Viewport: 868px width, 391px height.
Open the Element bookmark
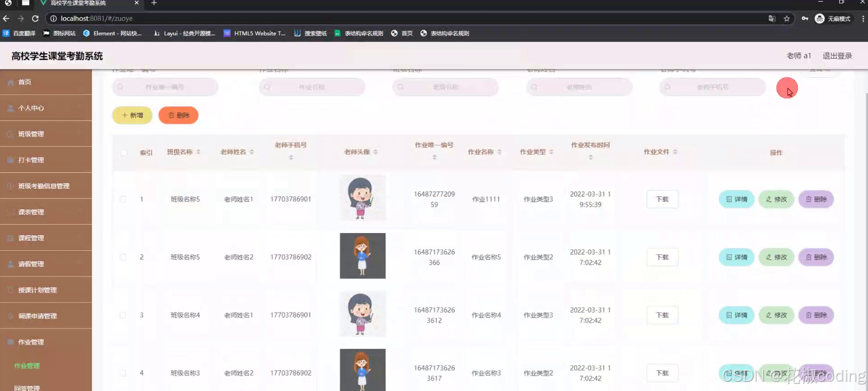(112, 33)
